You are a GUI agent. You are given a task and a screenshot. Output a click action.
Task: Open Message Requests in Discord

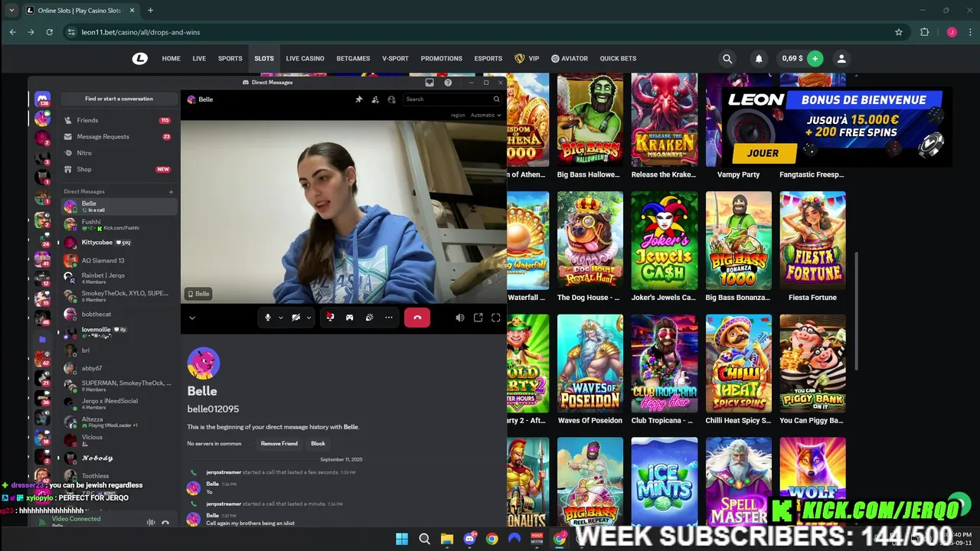pos(119,137)
